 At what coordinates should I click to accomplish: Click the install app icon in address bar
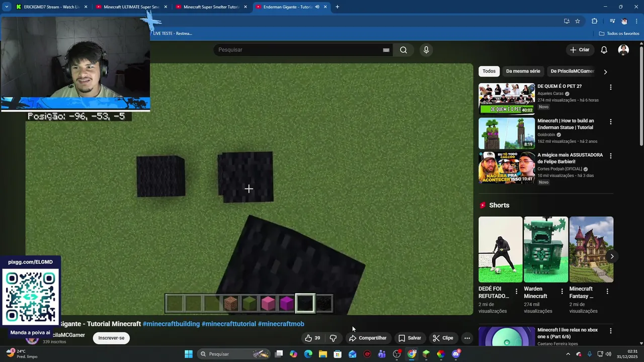pos(567,21)
